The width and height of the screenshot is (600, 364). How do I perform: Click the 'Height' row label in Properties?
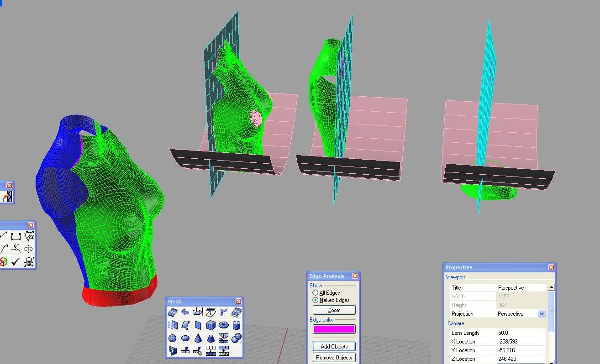pyautogui.click(x=459, y=305)
